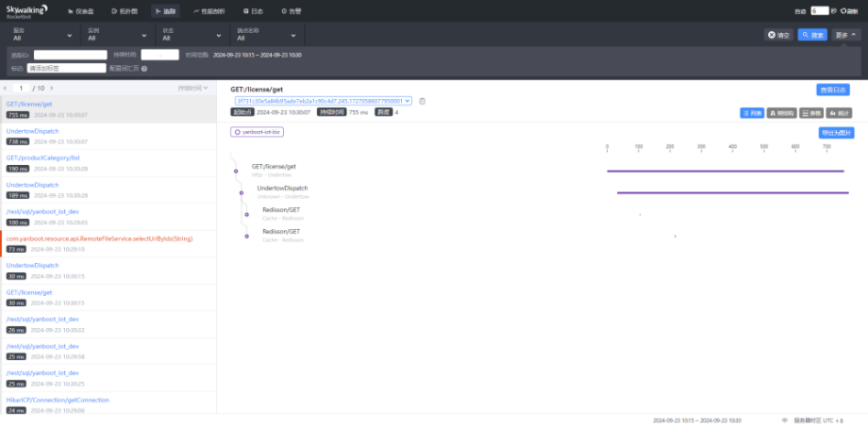
Task: Click the 查看日志 view logs button
Action: click(832, 90)
